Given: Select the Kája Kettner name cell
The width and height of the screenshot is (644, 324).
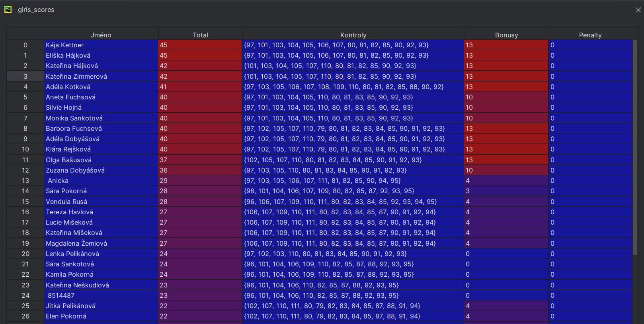Looking at the screenshot, I should tap(101, 45).
